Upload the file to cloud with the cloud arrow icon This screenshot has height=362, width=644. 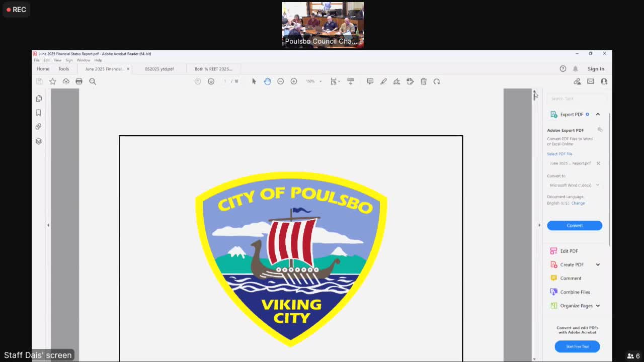[66, 81]
